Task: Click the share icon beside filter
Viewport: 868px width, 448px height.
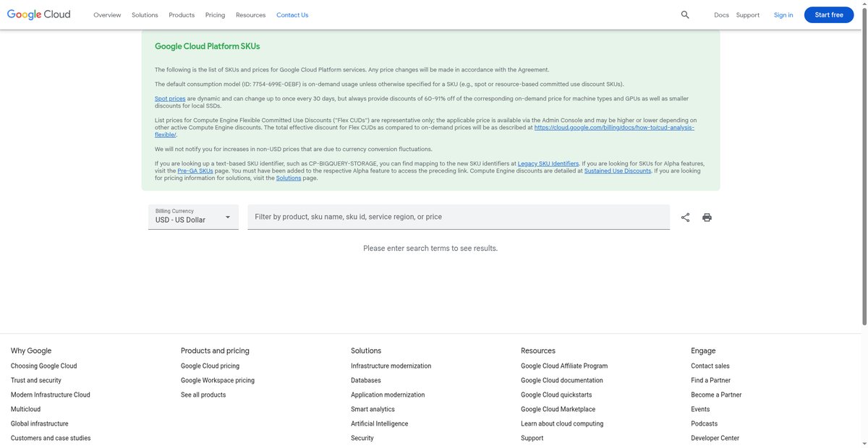Action: point(685,217)
